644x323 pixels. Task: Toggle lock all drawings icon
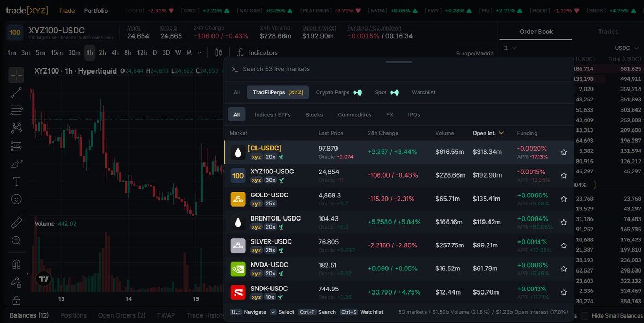point(16,300)
